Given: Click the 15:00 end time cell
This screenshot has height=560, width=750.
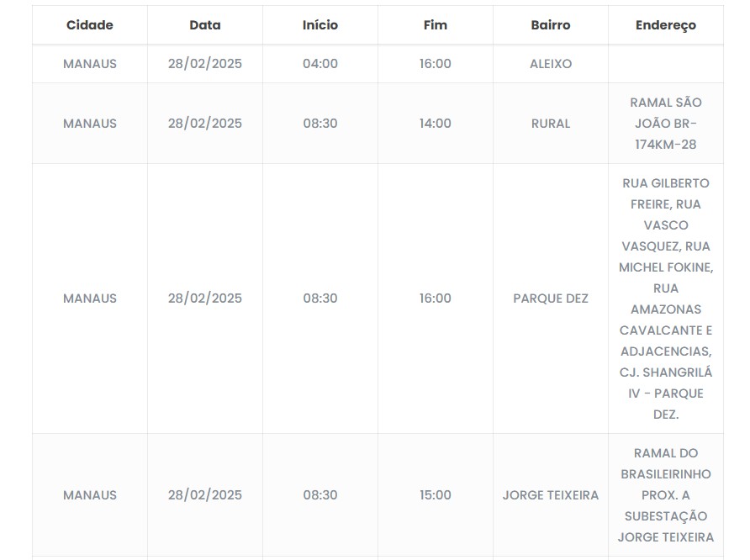Looking at the screenshot, I should tap(436, 495).
